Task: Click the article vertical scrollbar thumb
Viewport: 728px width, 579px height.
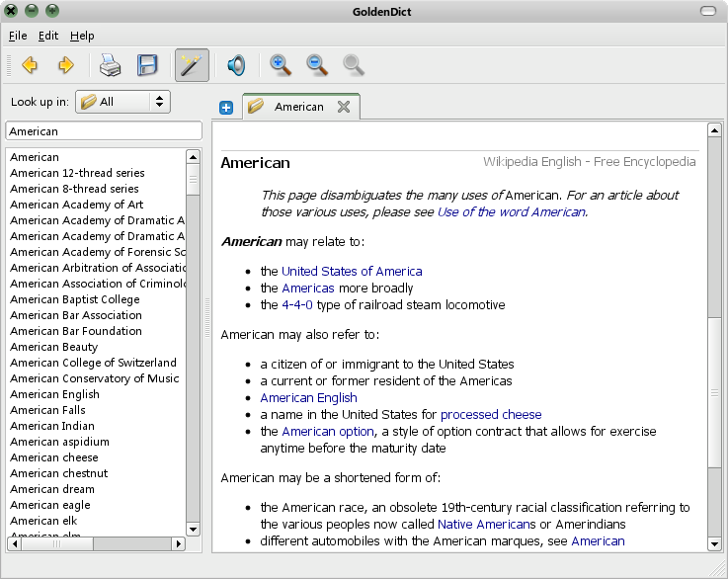Action: (x=714, y=393)
